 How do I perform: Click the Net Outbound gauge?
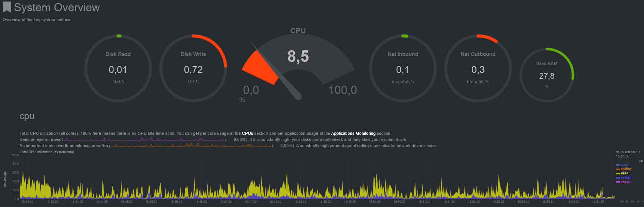pos(478,68)
